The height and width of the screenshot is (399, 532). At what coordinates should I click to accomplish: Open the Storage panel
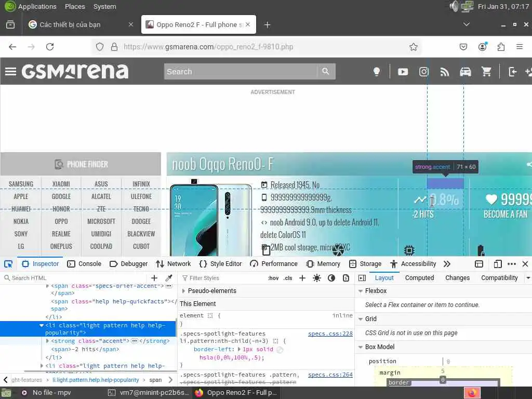[x=365, y=264]
